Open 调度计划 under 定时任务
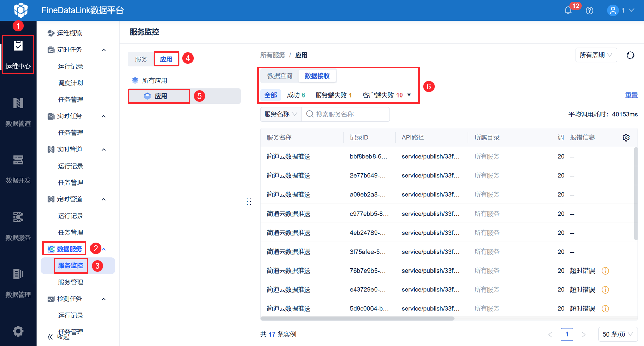 click(x=71, y=83)
